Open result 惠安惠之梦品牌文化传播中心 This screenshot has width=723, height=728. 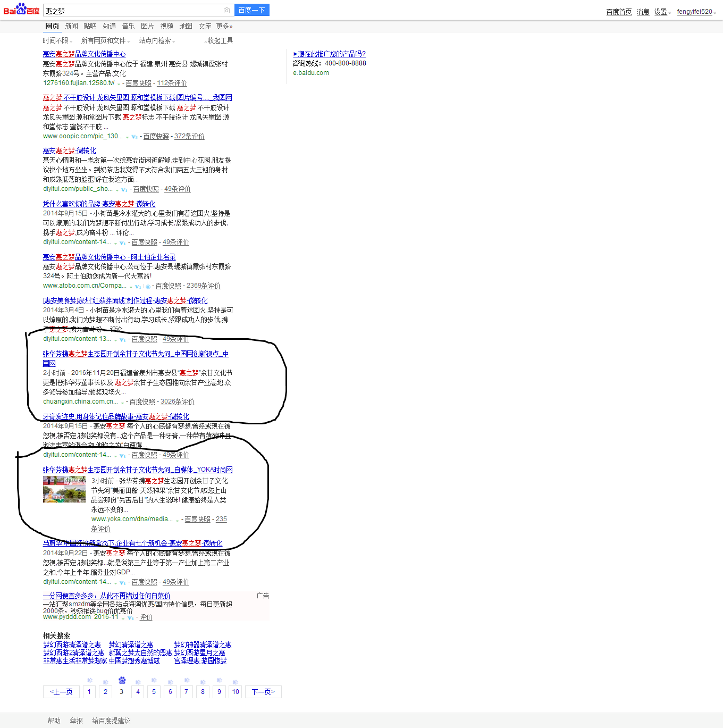click(85, 54)
